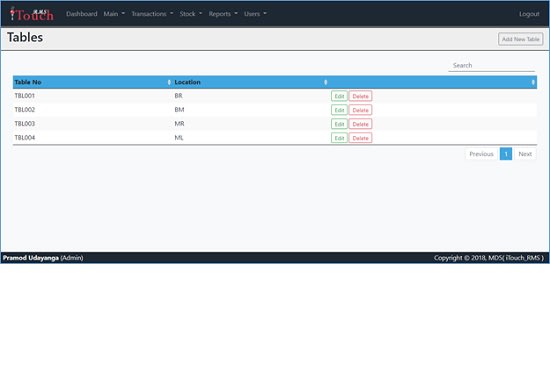This screenshot has width=550, height=370.
Task: Click the sort icon of the last column
Action: tap(533, 82)
